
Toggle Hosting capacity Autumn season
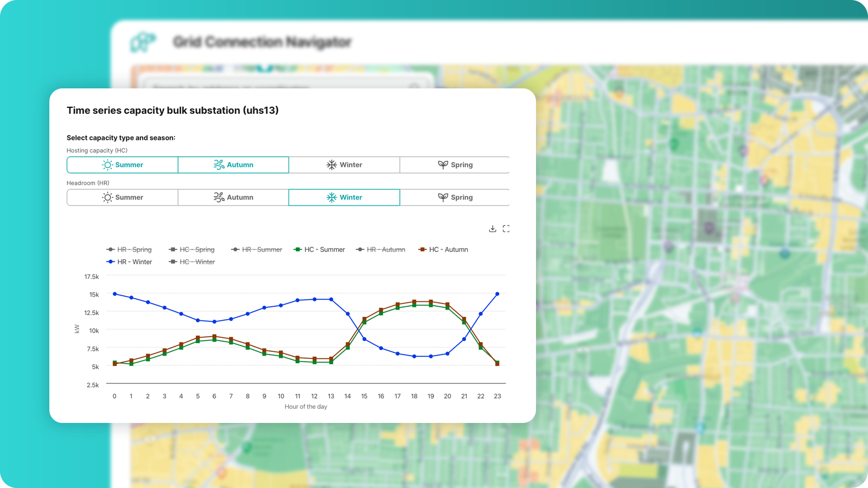(x=233, y=165)
